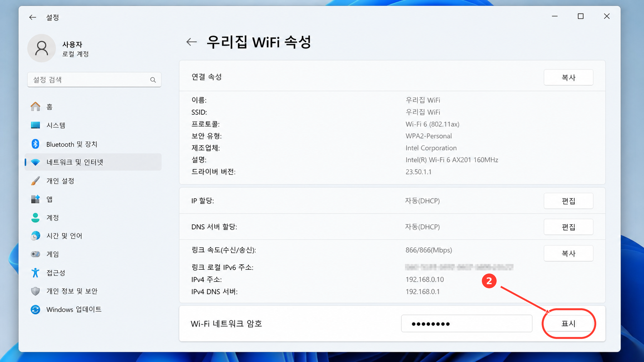Click the IPv4 DNS 서버 value 192.168.0.1
This screenshot has width=644, height=362.
click(x=423, y=292)
